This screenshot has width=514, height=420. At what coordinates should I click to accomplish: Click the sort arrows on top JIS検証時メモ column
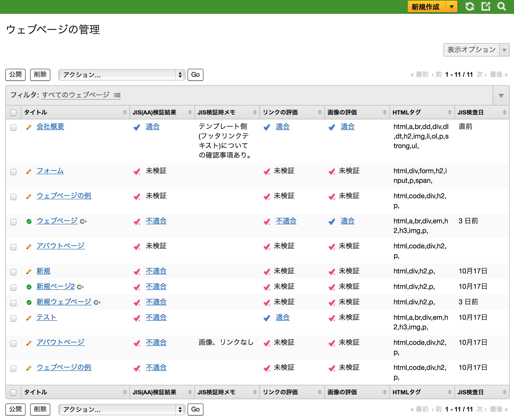click(255, 112)
